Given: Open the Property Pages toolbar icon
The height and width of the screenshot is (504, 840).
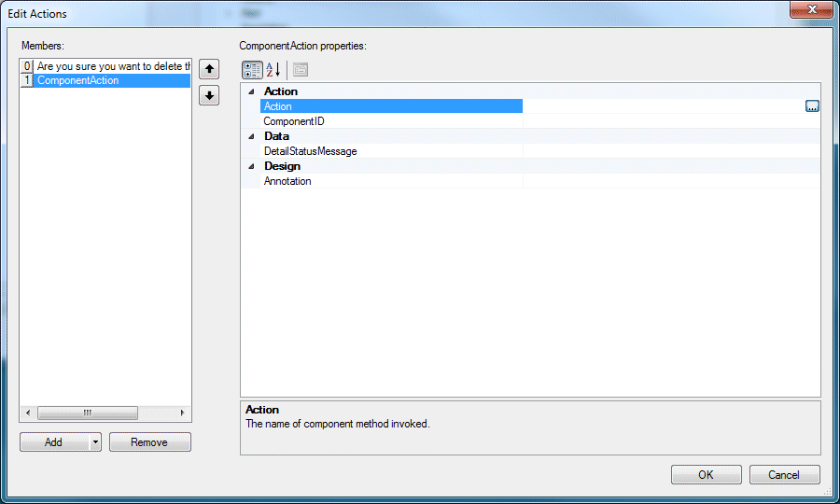Looking at the screenshot, I should point(301,70).
